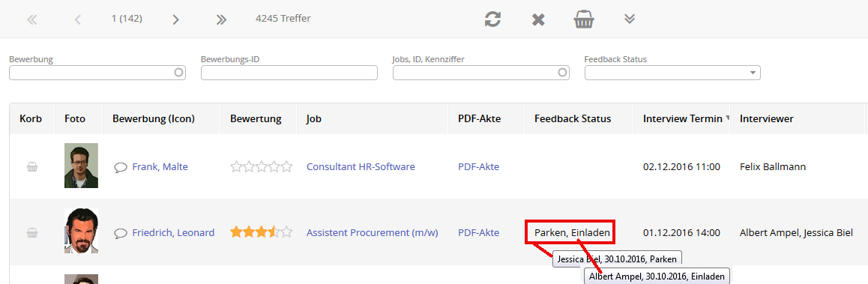The height and width of the screenshot is (284, 868).
Task: Sort by Interview Termin column arrow
Action: tap(727, 118)
